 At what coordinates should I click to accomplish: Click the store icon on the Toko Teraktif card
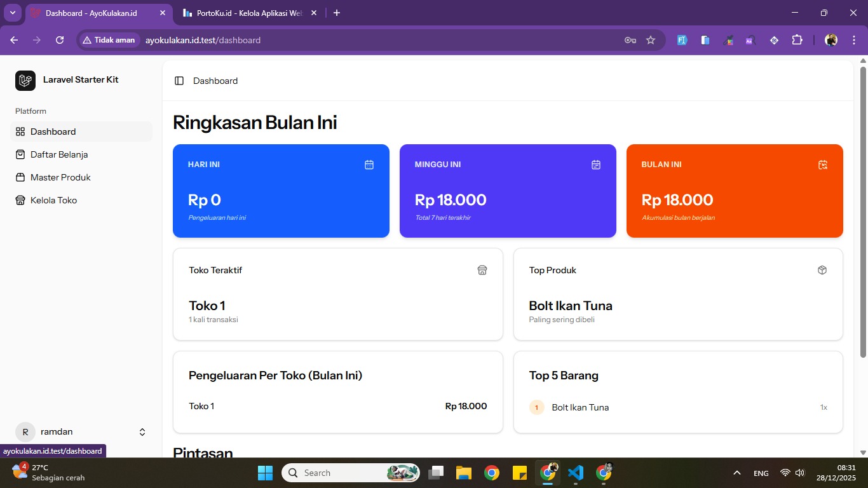coord(482,269)
